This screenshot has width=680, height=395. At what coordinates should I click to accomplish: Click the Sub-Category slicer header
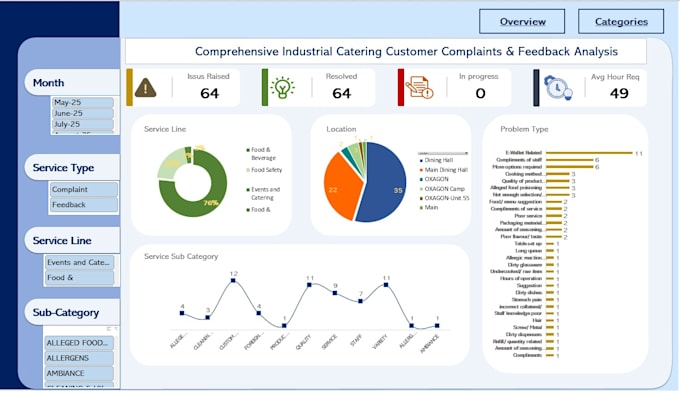[x=72, y=312]
